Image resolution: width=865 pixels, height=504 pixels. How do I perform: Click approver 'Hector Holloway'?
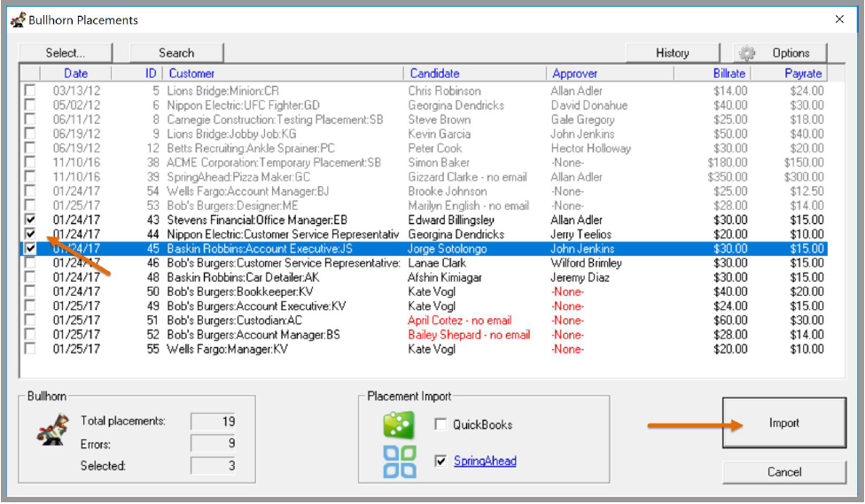click(591, 148)
